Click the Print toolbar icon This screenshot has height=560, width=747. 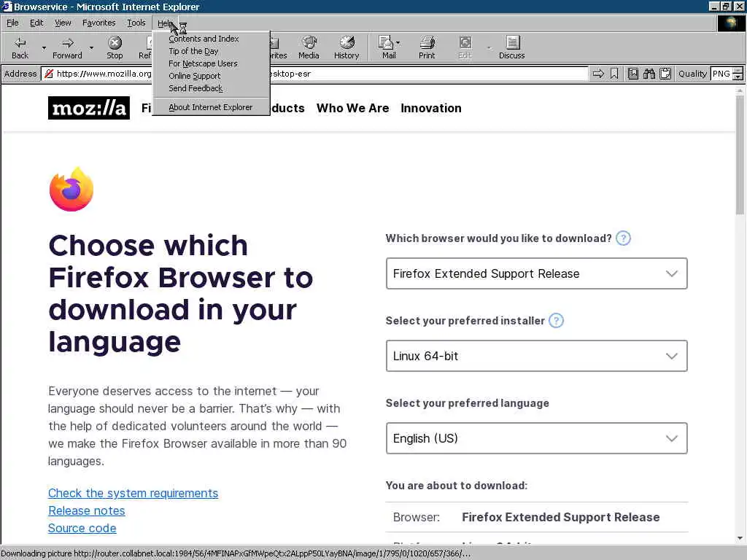(x=427, y=47)
